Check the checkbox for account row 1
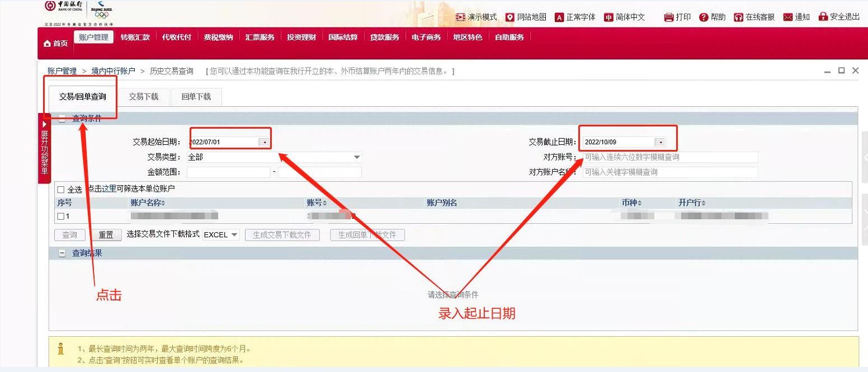Viewport: 868px width, 372px height. [60, 215]
